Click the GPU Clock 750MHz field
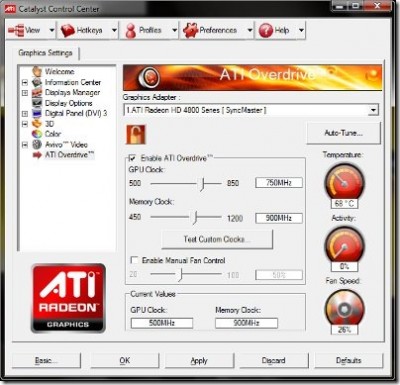This screenshot has height=385, width=400. pos(279,183)
